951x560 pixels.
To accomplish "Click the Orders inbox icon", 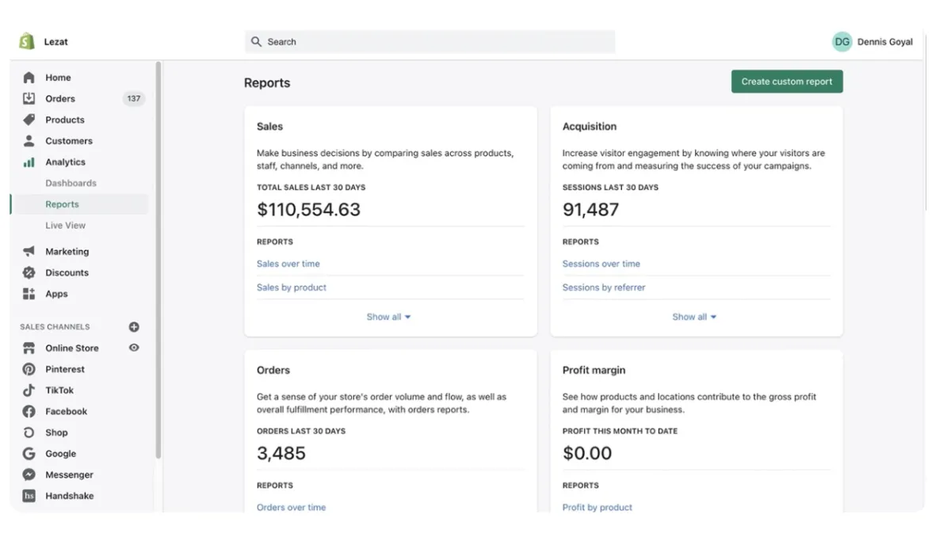I will click(x=29, y=99).
